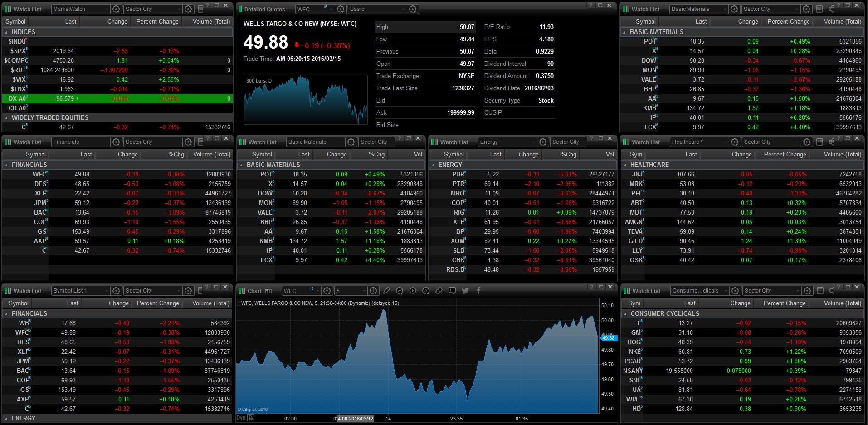Viewport: 868px width, 425px height.
Task: Click the list icon in Symbol List 1 panel
Action: (x=200, y=291)
